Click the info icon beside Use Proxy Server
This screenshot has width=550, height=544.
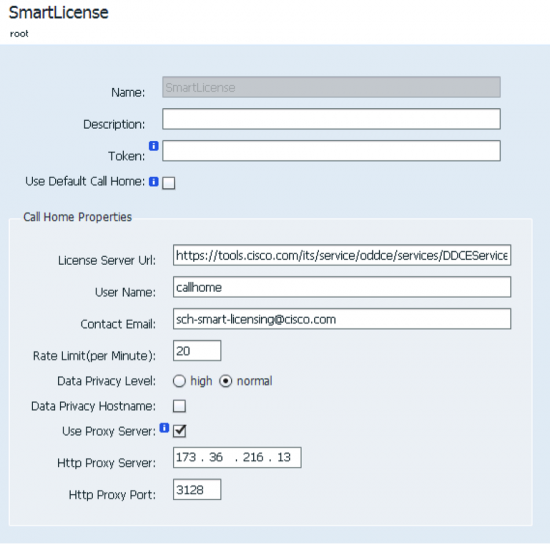point(164,428)
